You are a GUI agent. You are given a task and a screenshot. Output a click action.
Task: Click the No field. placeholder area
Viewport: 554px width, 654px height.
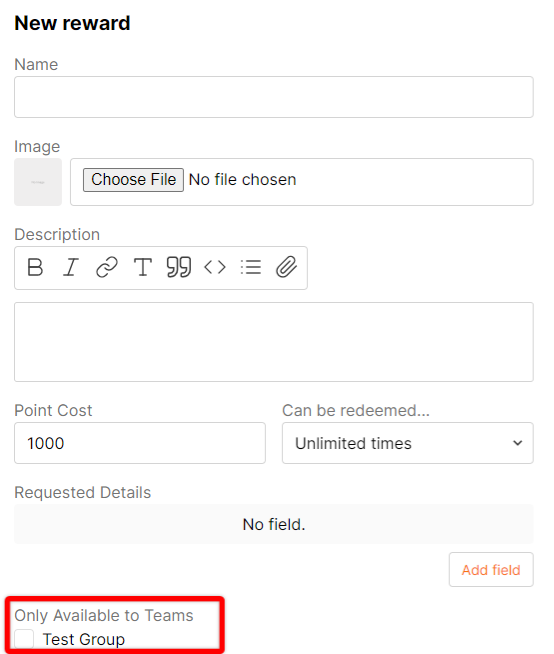(274, 524)
